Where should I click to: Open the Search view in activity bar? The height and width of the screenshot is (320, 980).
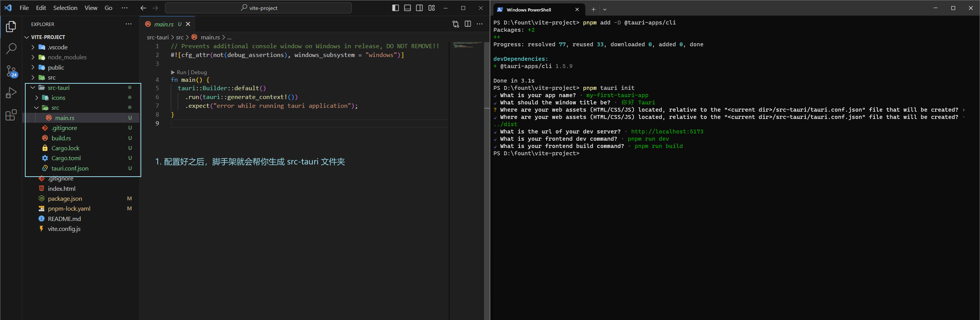[x=11, y=49]
